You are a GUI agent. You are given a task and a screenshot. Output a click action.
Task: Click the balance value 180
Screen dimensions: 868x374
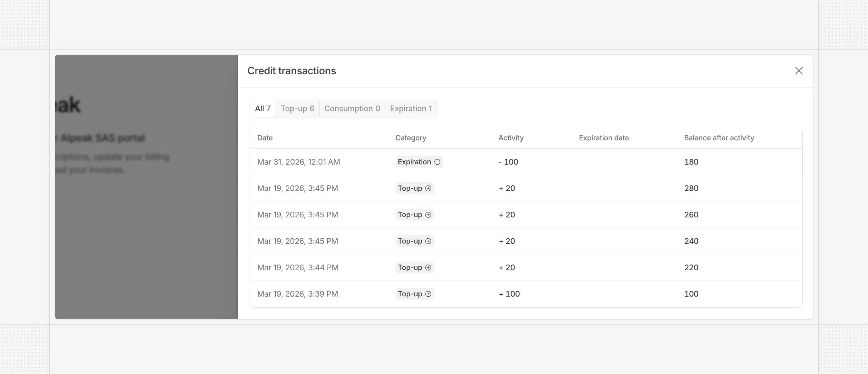point(691,162)
